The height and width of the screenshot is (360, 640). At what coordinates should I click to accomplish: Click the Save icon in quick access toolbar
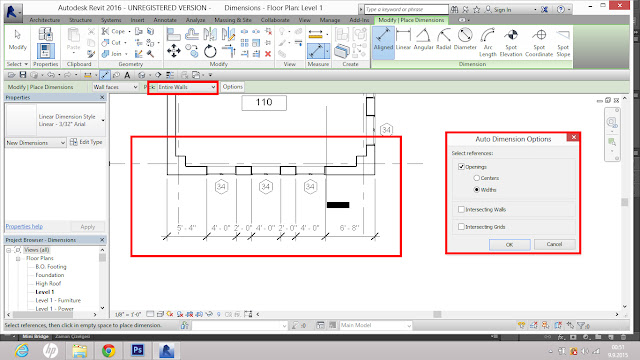coord(23,75)
